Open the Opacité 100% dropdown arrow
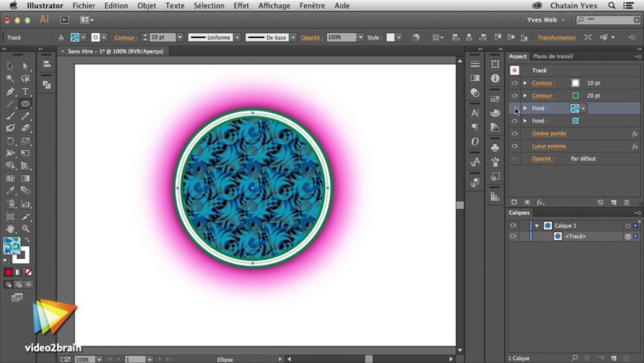Screen dimensions: 644x363 (x=360, y=37)
